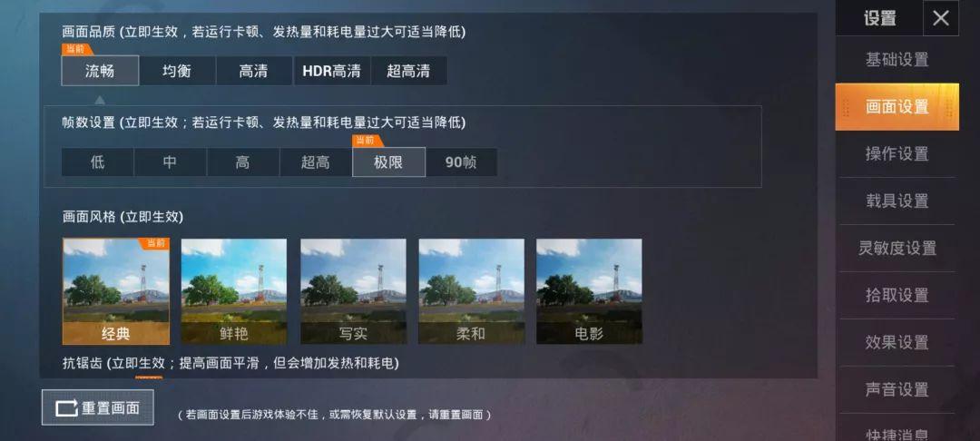Set frame rate to 超高
The image size is (980, 441).
[316, 162]
